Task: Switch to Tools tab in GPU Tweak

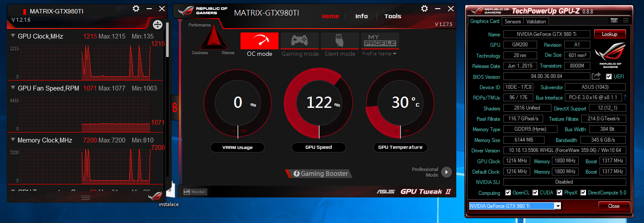Action: [393, 16]
